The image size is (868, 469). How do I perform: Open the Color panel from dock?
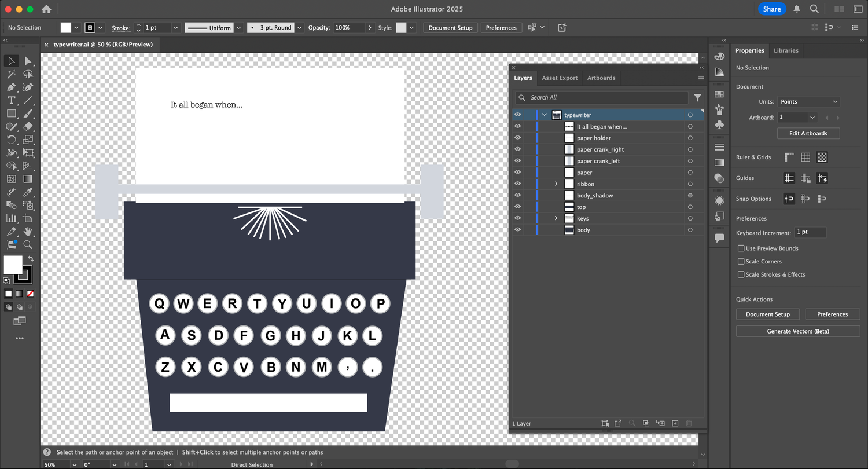click(719, 57)
